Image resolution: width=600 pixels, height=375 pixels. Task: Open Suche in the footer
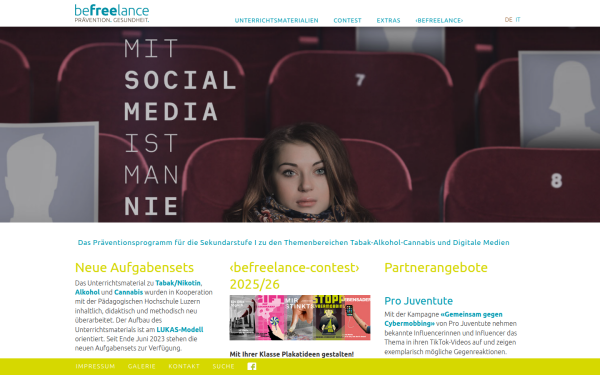pos(223,367)
